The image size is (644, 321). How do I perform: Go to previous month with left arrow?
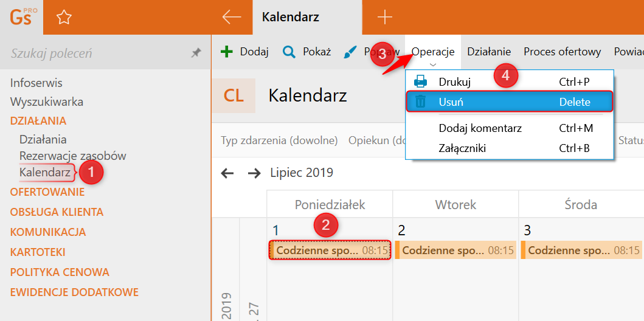point(227,173)
